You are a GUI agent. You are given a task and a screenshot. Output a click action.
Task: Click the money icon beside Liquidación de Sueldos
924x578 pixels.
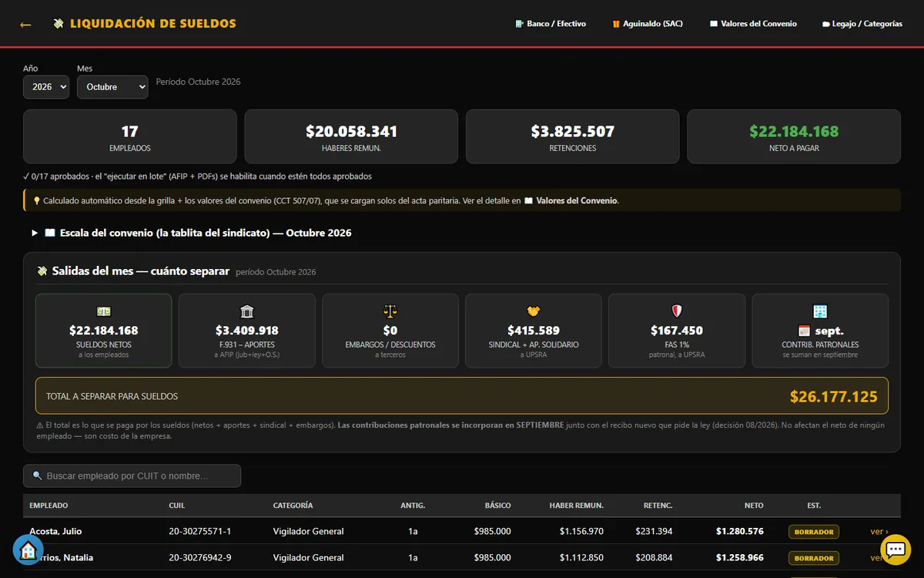point(59,24)
